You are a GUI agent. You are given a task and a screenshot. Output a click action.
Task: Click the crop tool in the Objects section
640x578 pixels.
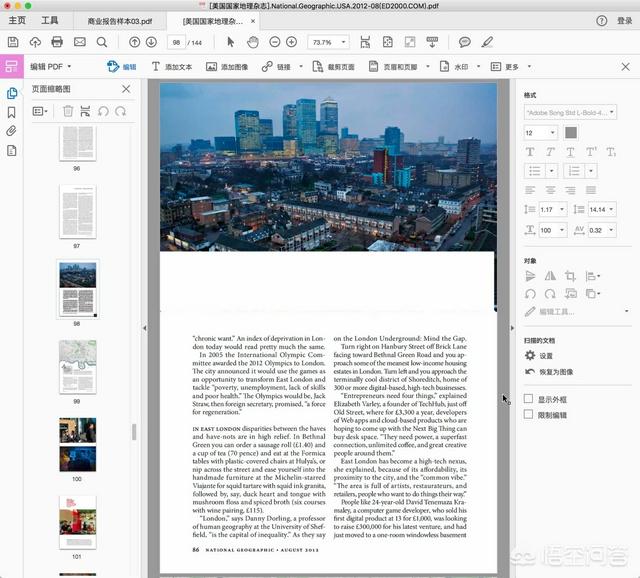click(x=570, y=276)
